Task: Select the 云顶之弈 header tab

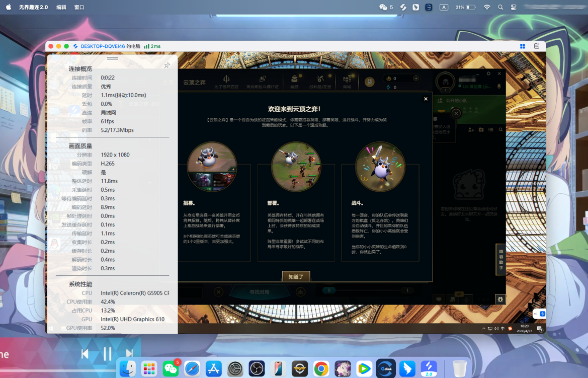Action: pos(194,82)
